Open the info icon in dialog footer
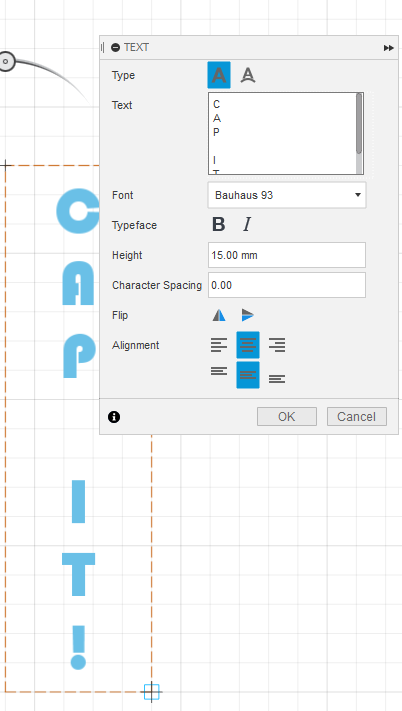 114,417
